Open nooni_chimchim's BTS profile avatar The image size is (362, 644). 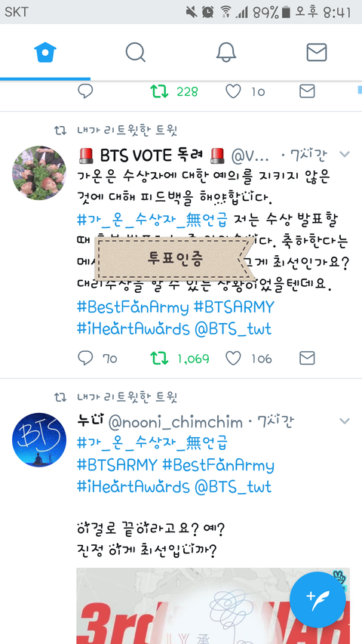point(39,439)
